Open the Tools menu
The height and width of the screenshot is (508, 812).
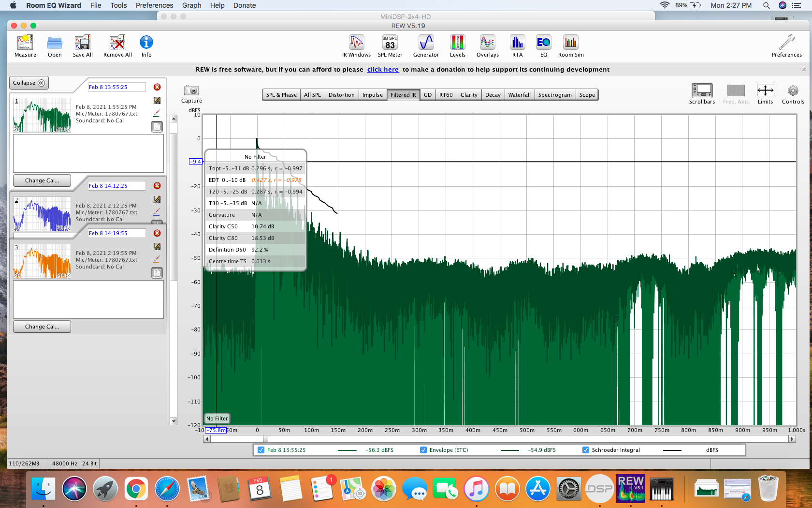coord(118,5)
